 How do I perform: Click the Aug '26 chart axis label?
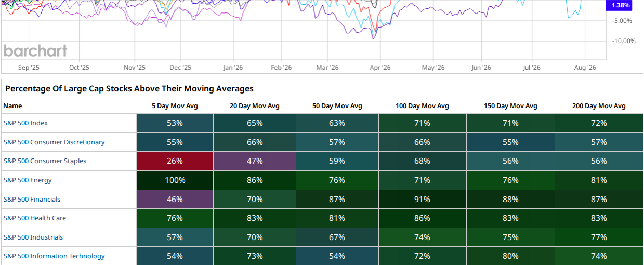tap(585, 68)
